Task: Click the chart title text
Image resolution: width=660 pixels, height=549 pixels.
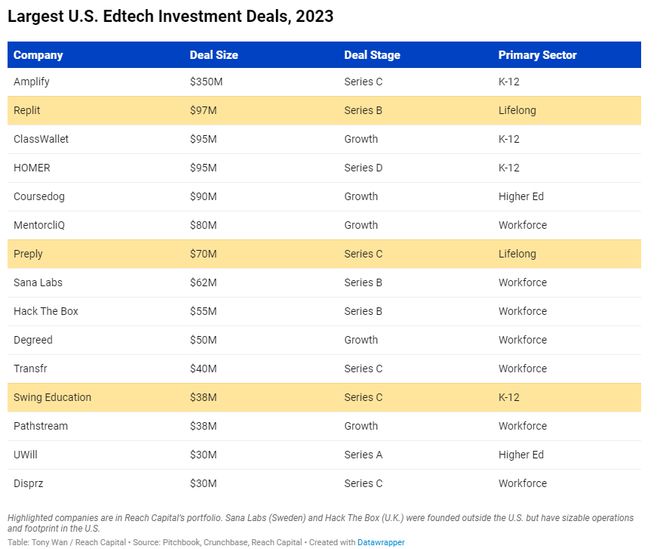Action: point(170,16)
